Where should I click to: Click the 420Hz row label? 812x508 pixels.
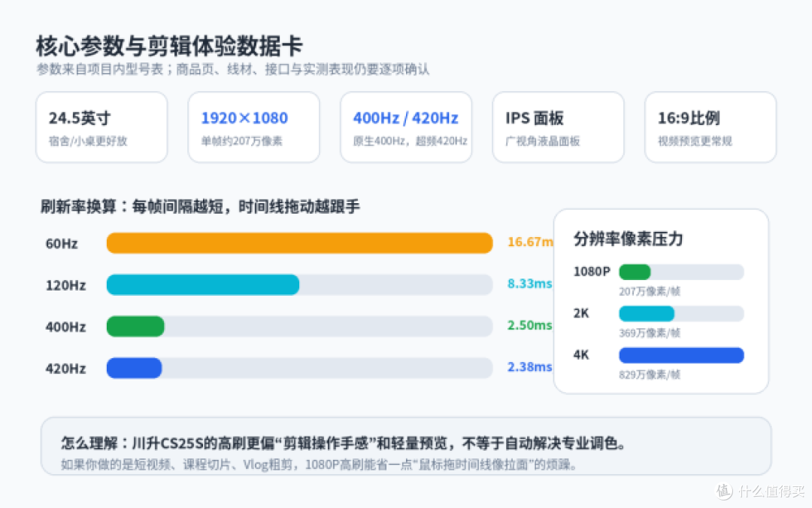(x=65, y=369)
